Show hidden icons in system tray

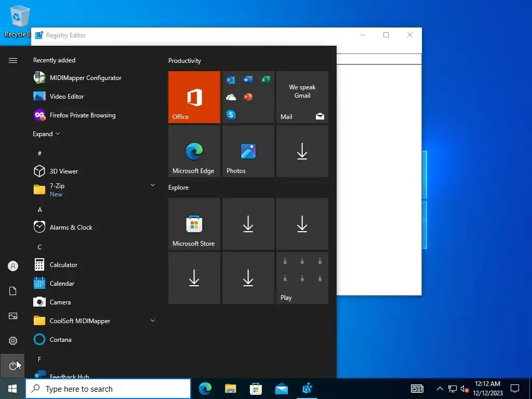pos(440,389)
